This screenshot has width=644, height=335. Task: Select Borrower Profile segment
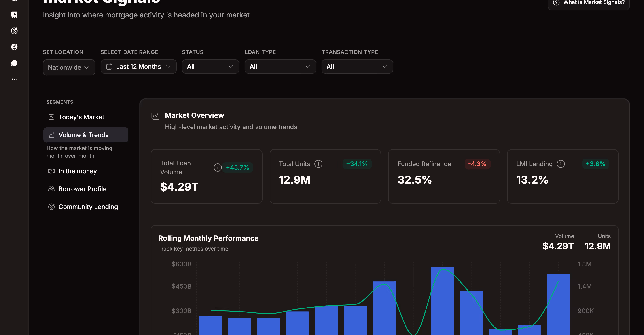point(86,189)
